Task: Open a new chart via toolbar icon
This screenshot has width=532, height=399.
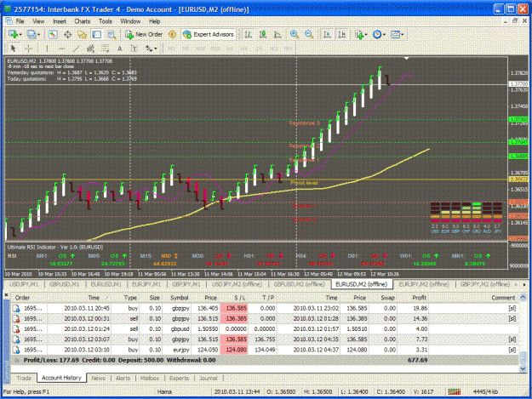Action: coord(13,34)
